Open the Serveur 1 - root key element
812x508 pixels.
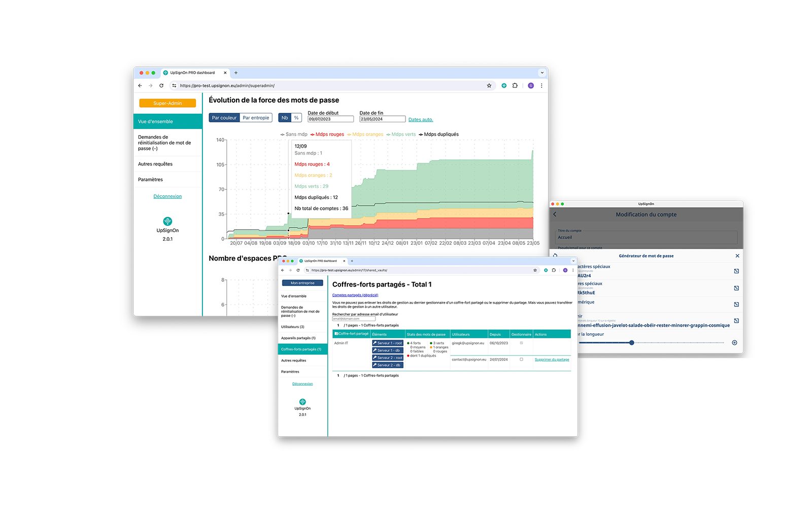point(388,343)
